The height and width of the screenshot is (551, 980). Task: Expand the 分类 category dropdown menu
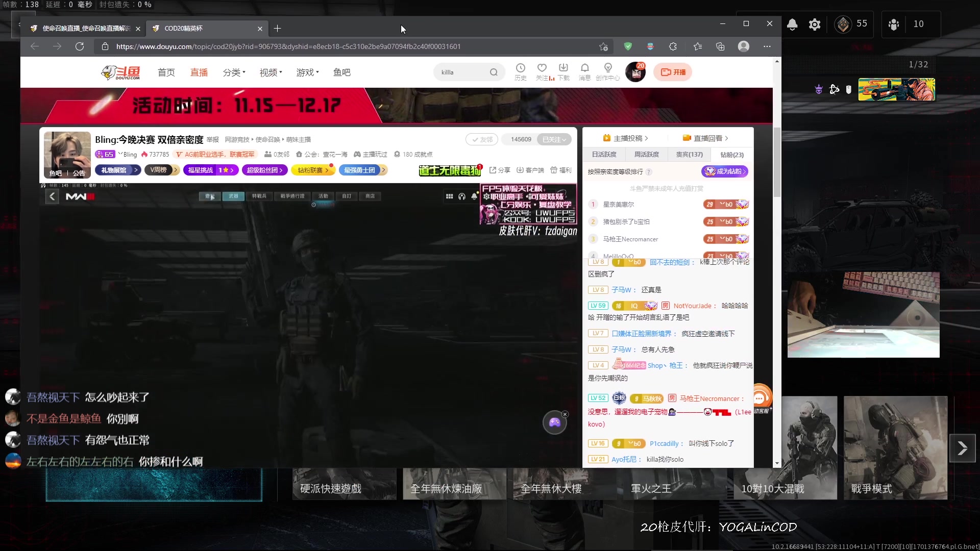(x=234, y=72)
